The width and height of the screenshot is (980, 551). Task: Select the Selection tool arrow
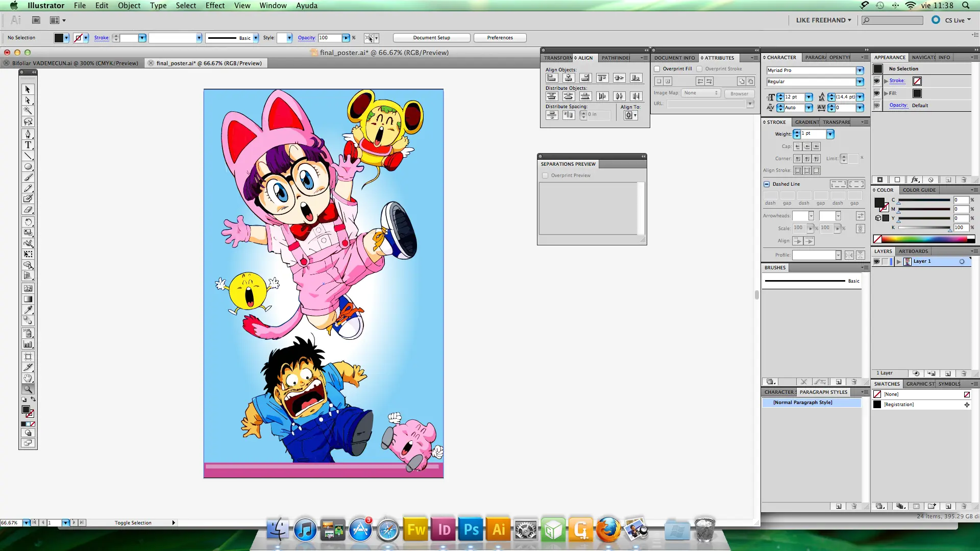pyautogui.click(x=28, y=89)
